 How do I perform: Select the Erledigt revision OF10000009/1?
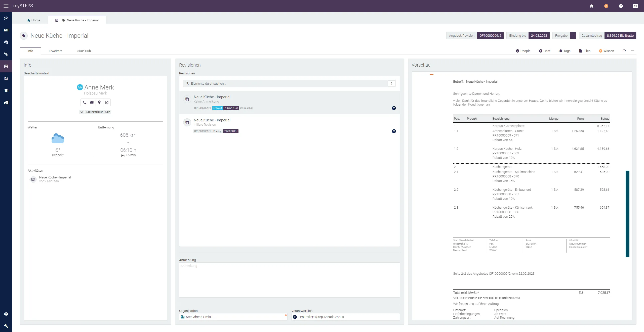(x=289, y=126)
